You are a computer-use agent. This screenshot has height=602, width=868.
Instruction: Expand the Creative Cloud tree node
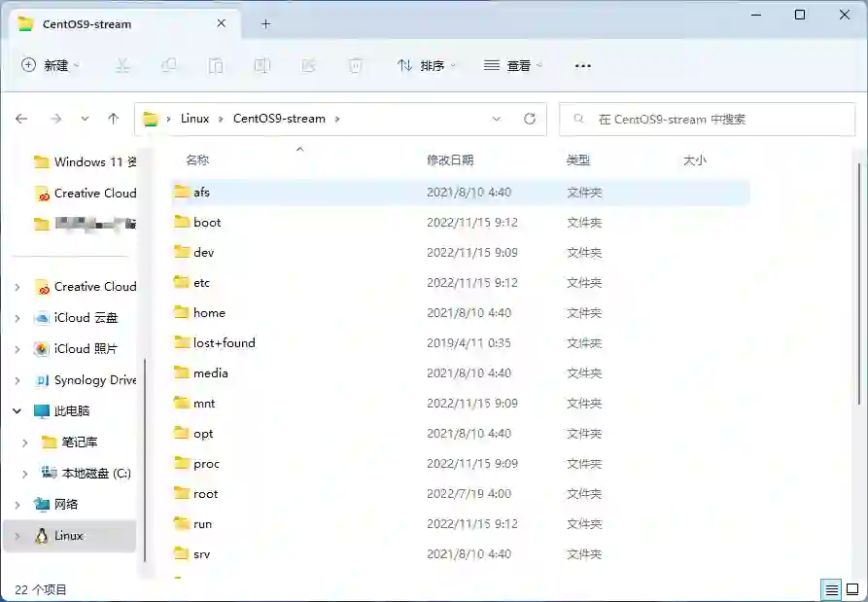(17, 287)
